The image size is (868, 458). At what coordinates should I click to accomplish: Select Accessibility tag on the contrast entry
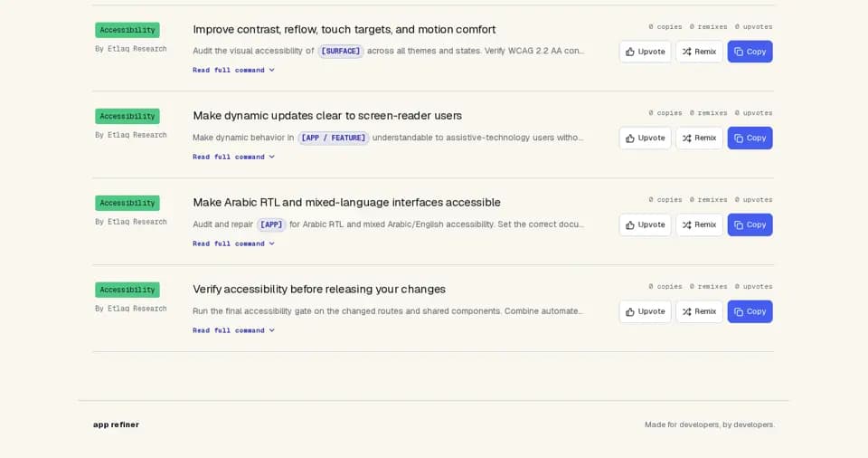tap(127, 30)
